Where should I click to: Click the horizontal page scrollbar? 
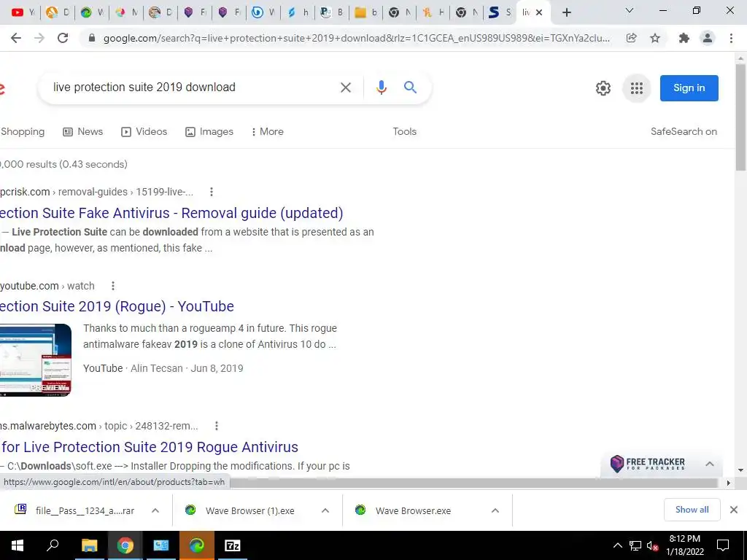tap(473, 483)
